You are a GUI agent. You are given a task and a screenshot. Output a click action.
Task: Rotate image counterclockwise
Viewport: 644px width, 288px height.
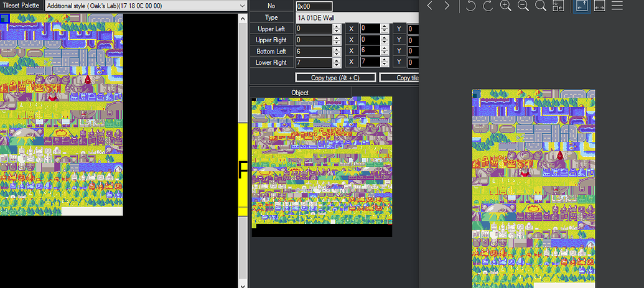point(471,6)
